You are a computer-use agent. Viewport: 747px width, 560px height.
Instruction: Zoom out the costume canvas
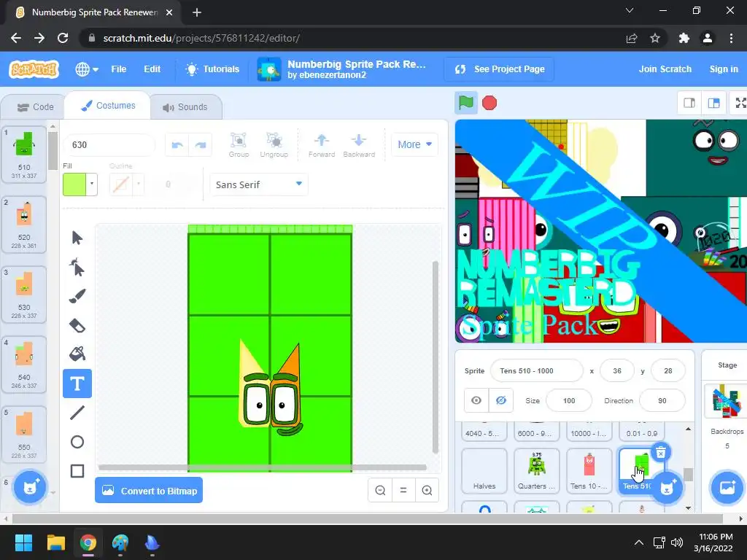(380, 491)
